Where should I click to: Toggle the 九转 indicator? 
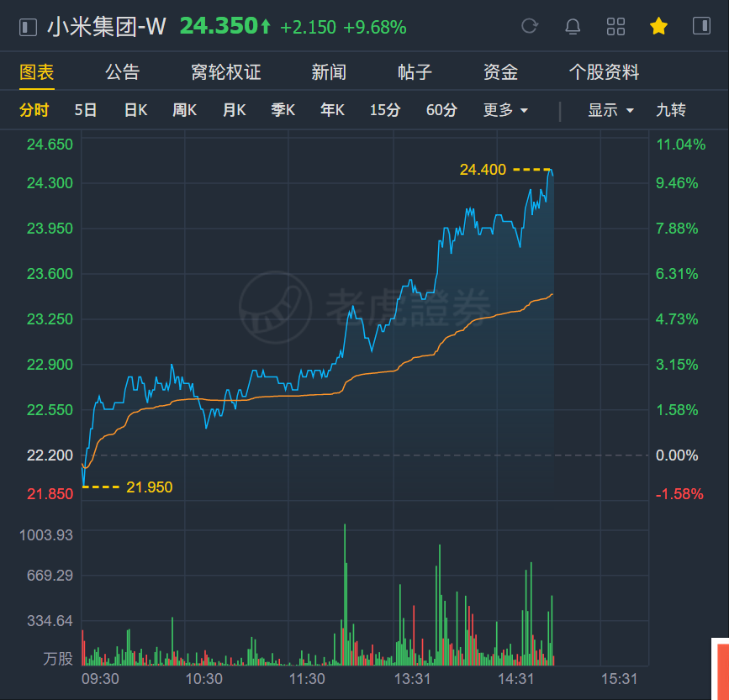(671, 110)
